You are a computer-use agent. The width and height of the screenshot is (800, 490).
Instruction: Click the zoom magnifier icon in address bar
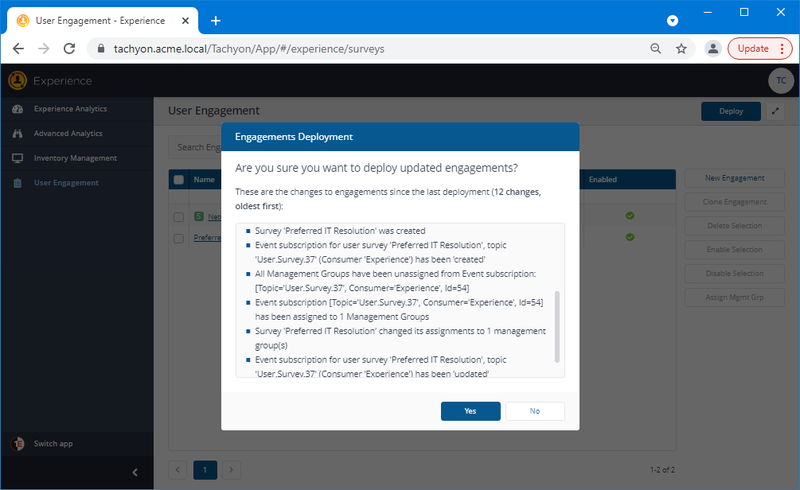tap(656, 48)
